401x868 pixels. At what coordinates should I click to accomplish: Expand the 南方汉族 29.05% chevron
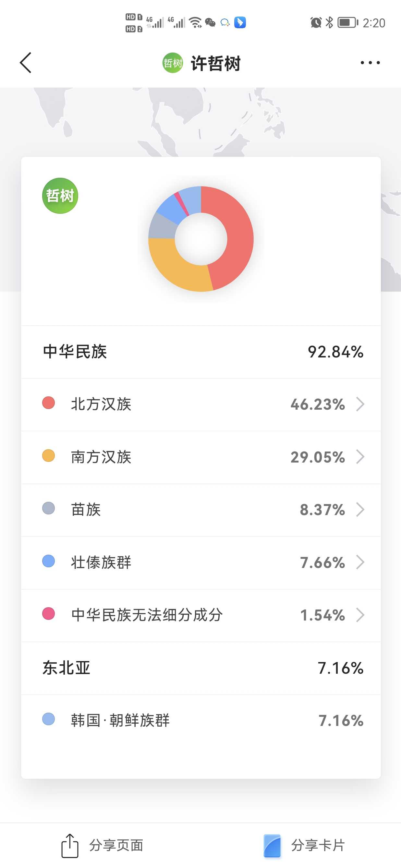[x=360, y=457]
